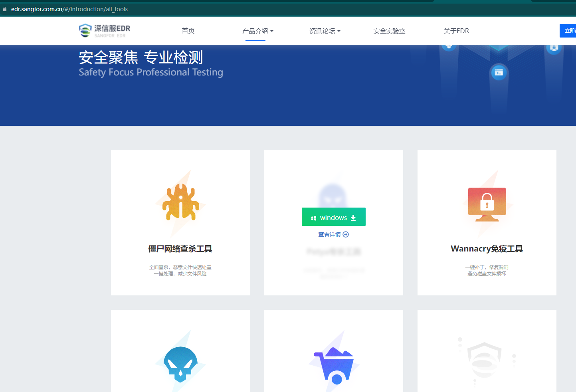This screenshot has width=576, height=392.
Task: Click the Windows logo icon on green button
Action: click(x=314, y=218)
